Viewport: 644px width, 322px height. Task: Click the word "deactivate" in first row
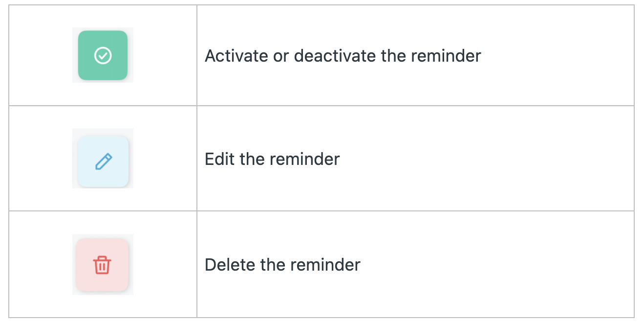pos(335,56)
